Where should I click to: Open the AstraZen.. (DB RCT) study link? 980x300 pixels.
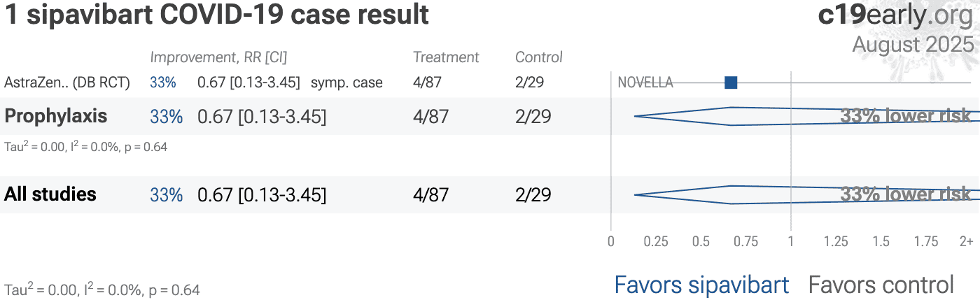tap(67, 83)
